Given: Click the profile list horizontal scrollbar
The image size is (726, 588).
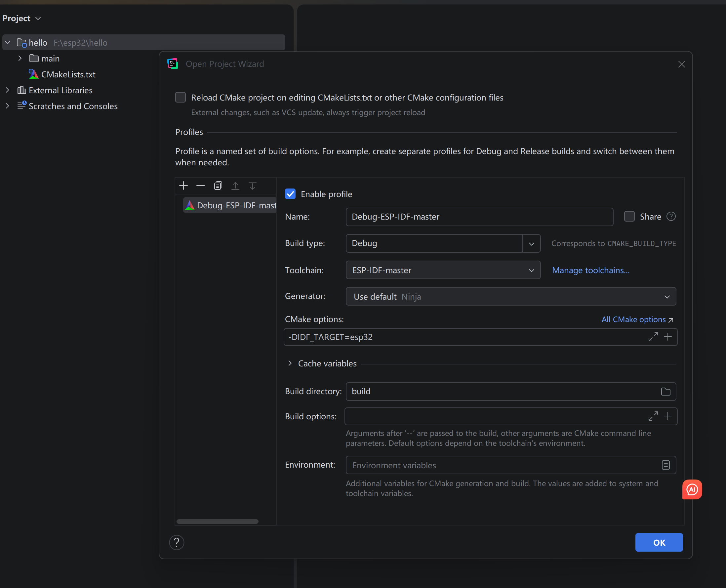Looking at the screenshot, I should (x=218, y=522).
